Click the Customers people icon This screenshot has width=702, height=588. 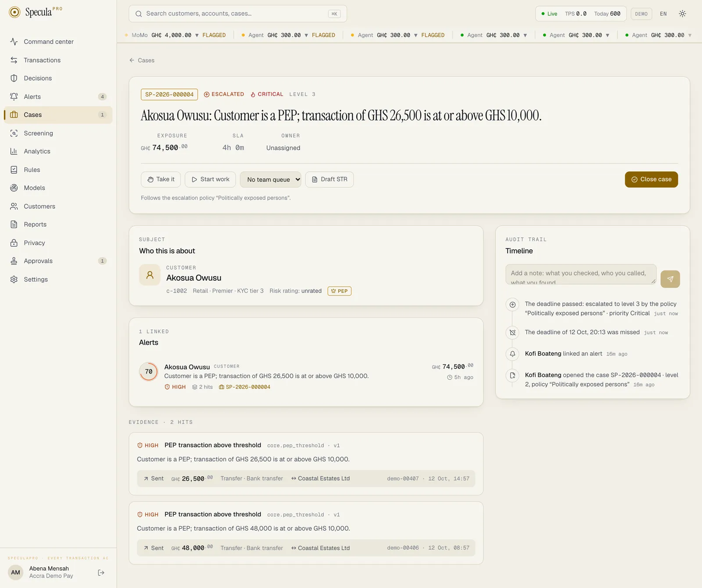coord(14,206)
